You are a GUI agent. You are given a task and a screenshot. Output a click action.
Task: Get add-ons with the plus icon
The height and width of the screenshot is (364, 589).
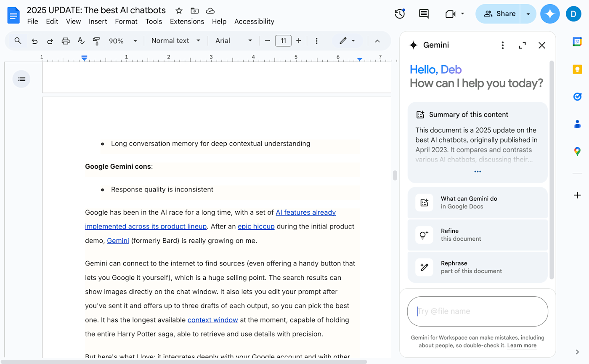tap(577, 195)
